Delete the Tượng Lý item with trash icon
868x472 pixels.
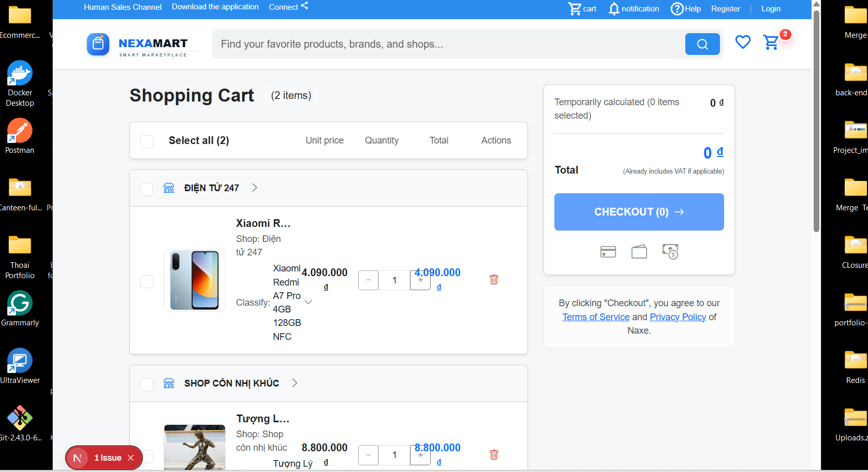click(x=494, y=454)
